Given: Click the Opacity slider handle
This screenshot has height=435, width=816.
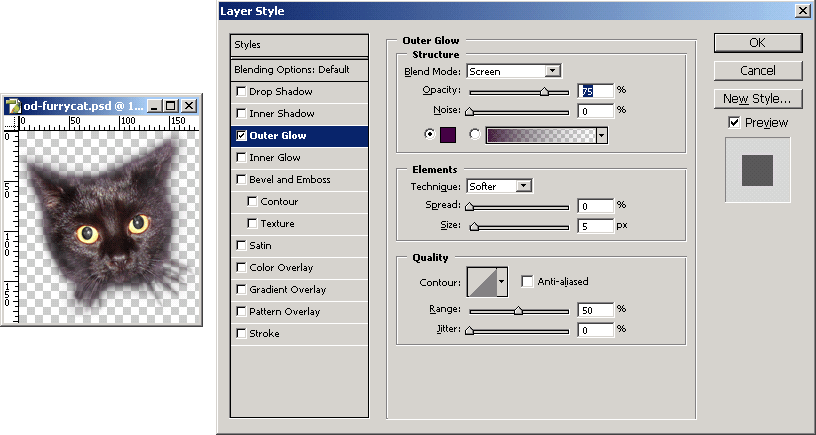Looking at the screenshot, I should (544, 92).
